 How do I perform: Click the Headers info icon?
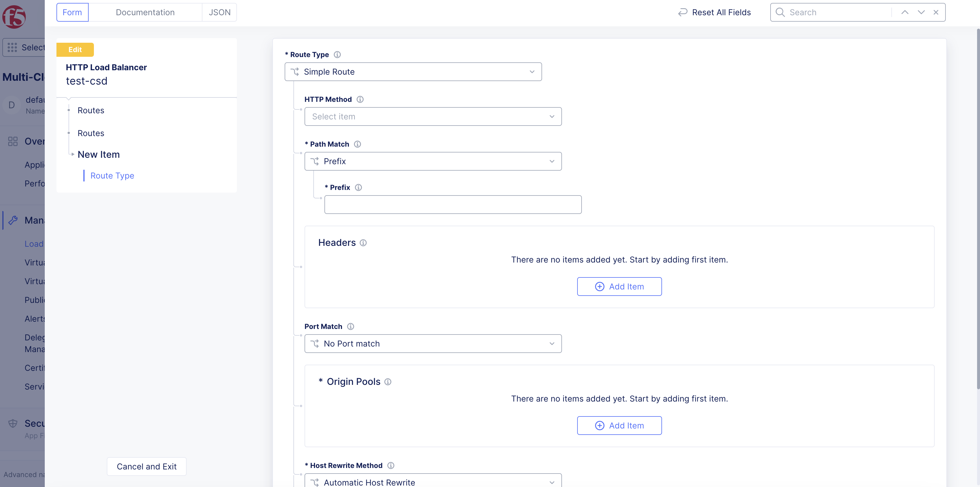coord(363,243)
